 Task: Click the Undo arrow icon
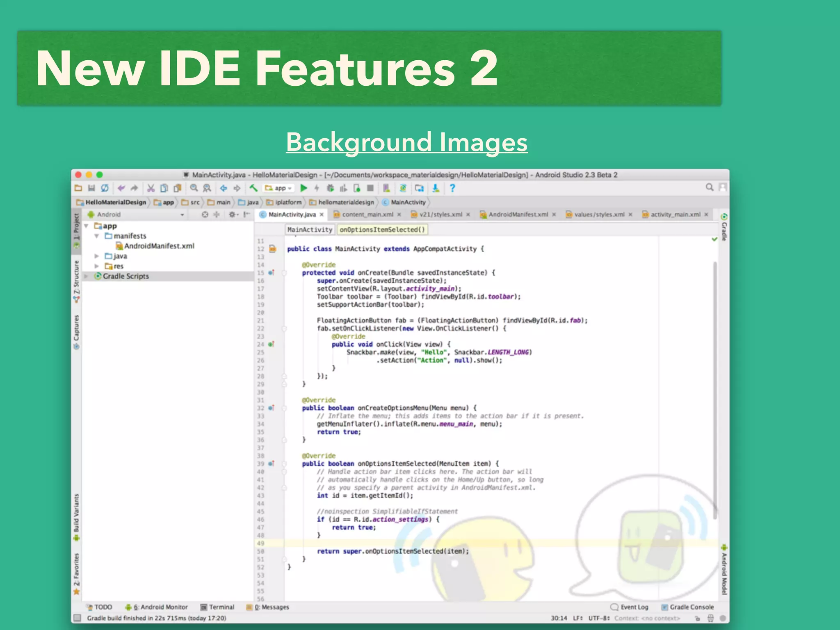[x=121, y=188]
